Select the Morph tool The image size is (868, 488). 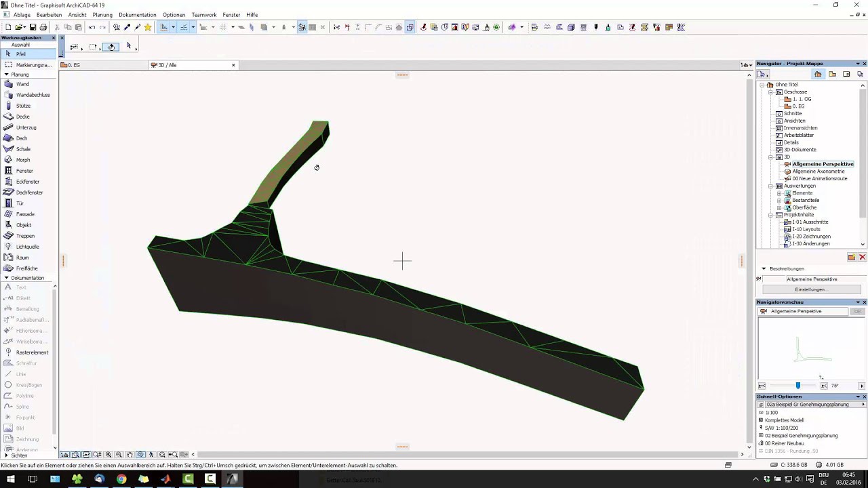point(28,160)
